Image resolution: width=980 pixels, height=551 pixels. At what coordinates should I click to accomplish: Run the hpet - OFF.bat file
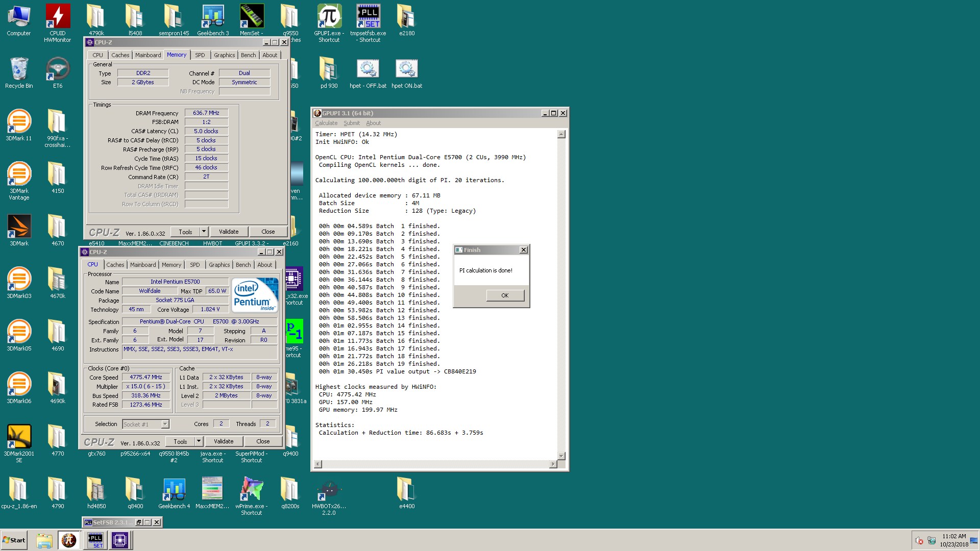[368, 72]
